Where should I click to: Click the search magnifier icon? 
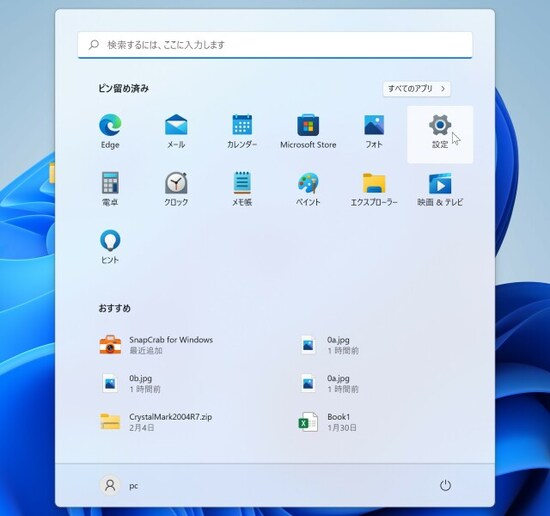[94, 45]
